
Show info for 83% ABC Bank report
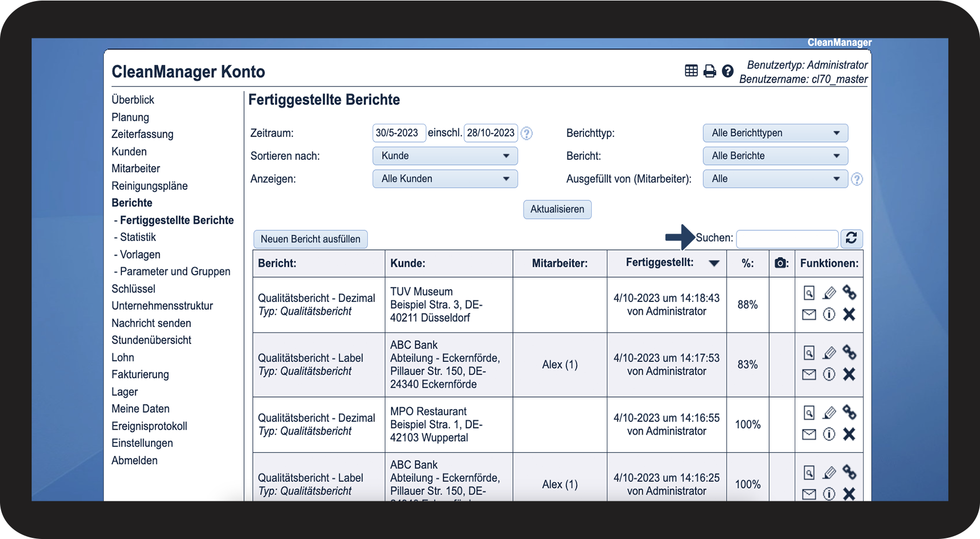click(829, 375)
